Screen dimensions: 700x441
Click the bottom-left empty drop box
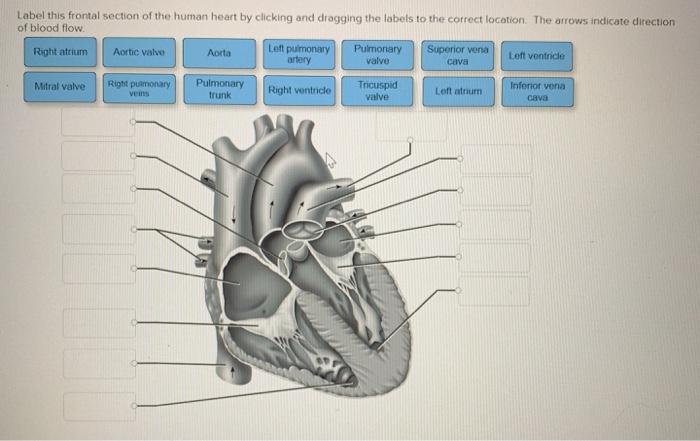99,407
